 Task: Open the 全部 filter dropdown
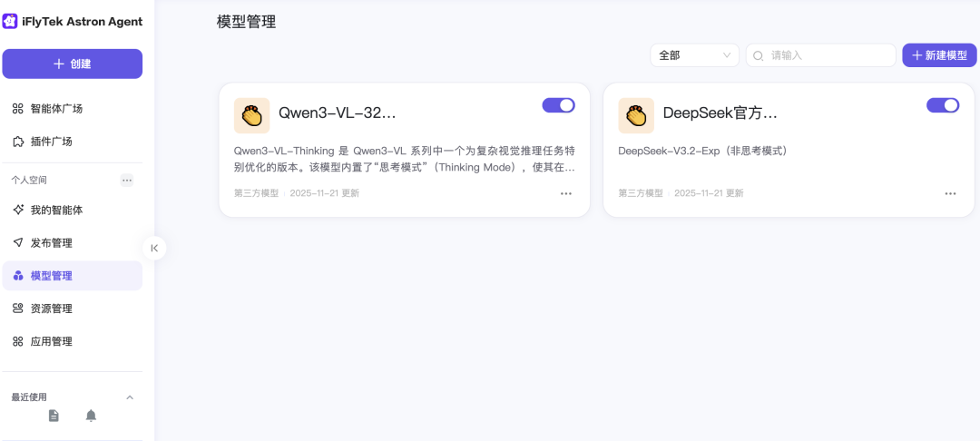694,55
